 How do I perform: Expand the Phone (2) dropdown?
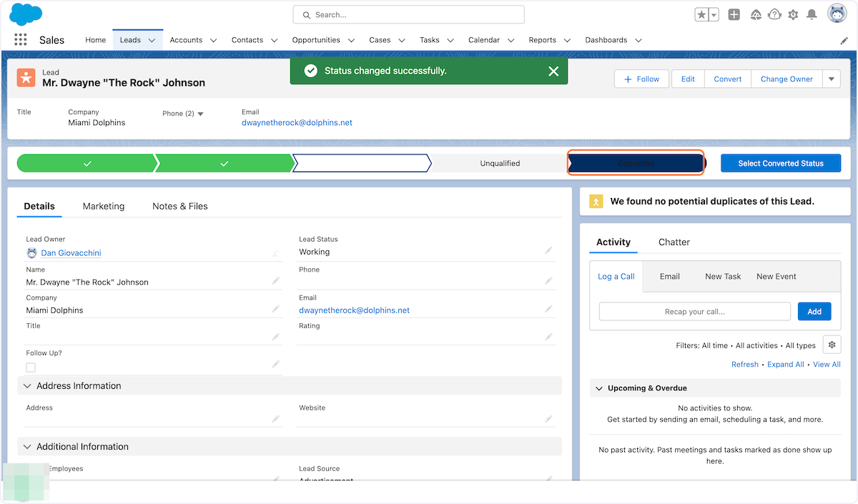200,114
